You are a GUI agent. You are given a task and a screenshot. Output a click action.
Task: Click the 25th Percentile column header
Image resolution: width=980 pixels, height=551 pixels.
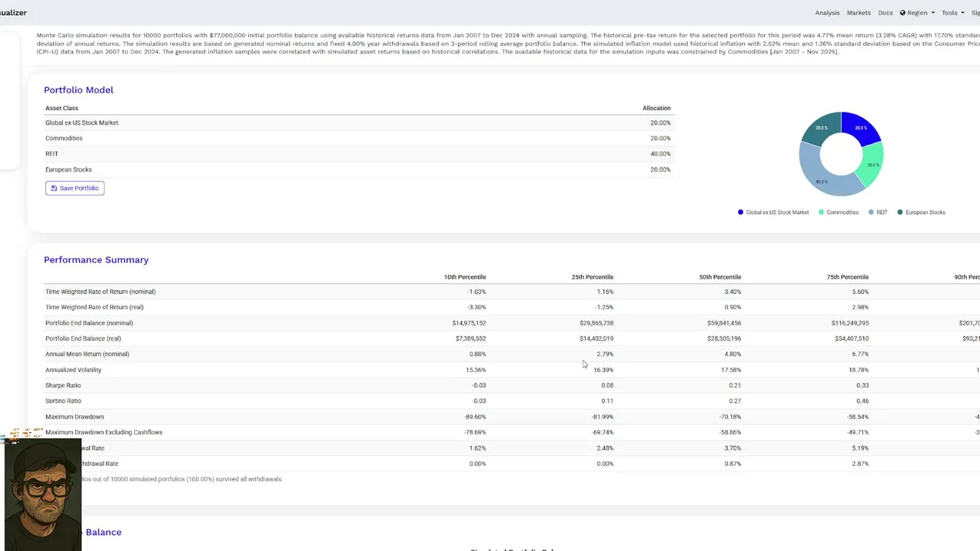592,277
